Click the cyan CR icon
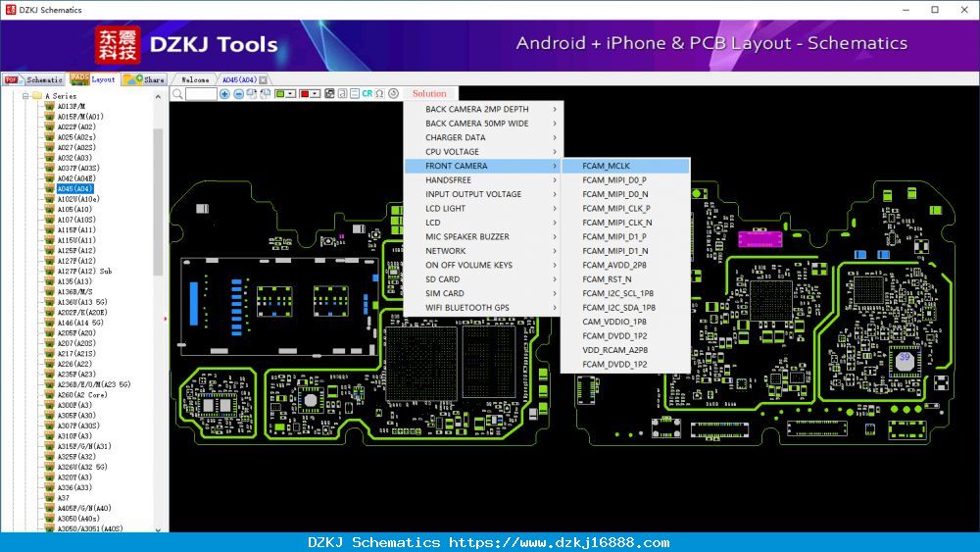Screen dimensions: 980x552 [367, 94]
